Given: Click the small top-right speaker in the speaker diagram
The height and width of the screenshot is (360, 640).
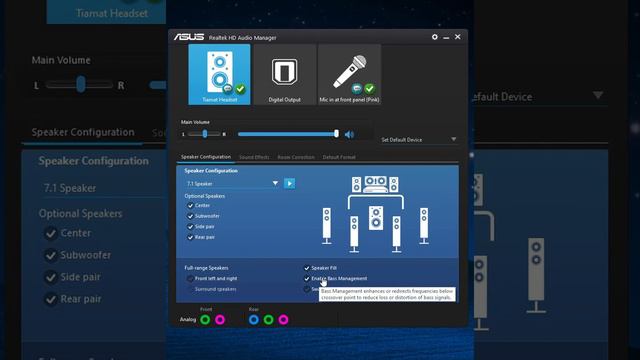Looking at the screenshot, I should pyautogui.click(x=394, y=184).
